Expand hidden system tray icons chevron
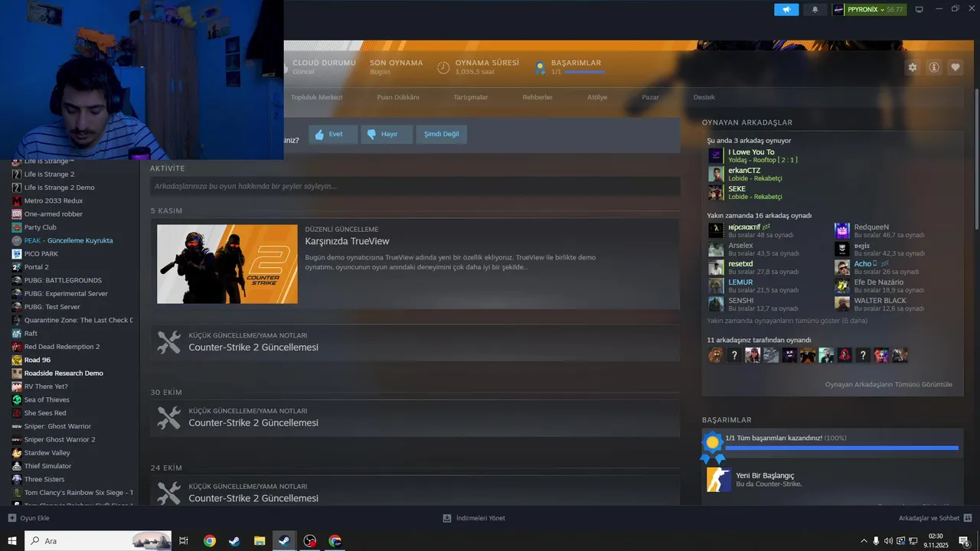Screen dimensions: 980x551 coord(864,541)
